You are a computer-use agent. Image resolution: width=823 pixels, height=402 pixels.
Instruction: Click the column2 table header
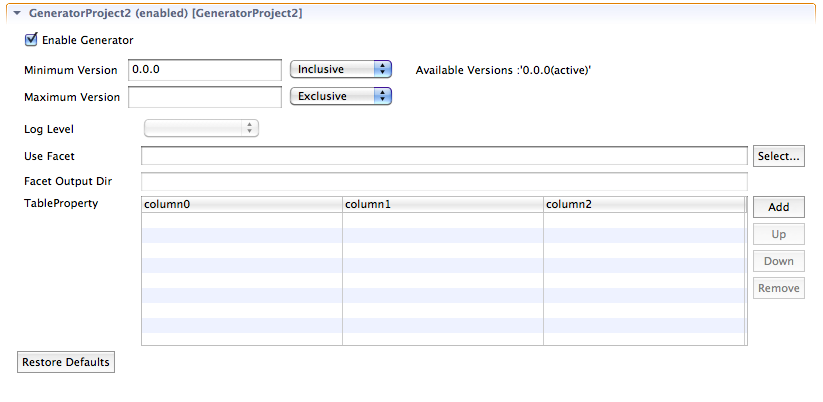(644, 205)
